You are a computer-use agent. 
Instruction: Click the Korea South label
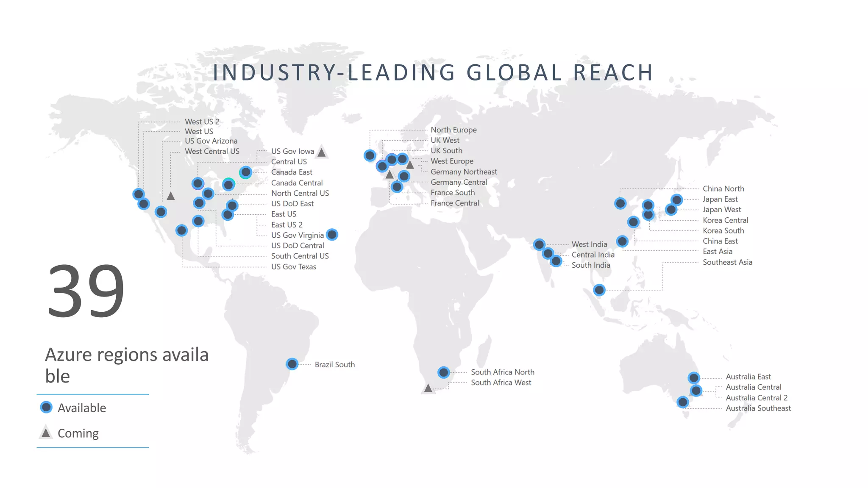(723, 231)
